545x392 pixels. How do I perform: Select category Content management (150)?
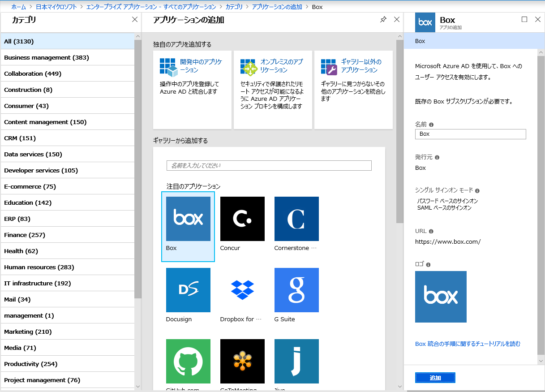coord(68,122)
